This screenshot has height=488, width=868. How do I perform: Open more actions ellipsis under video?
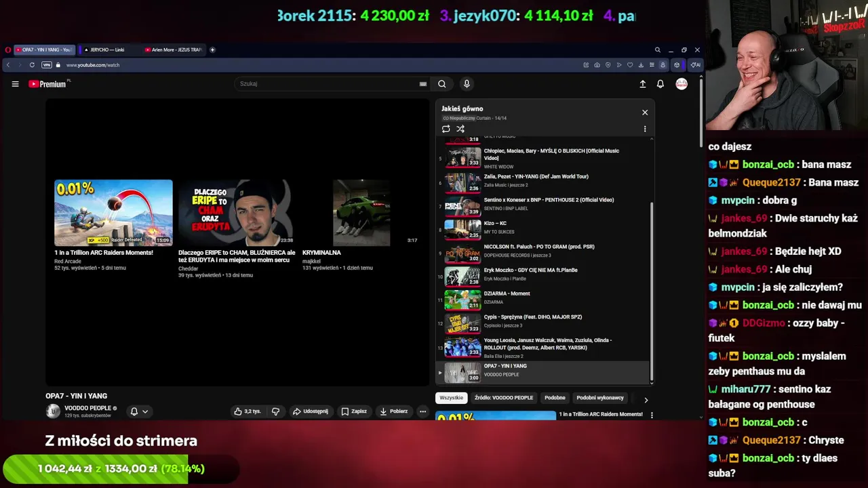422,411
